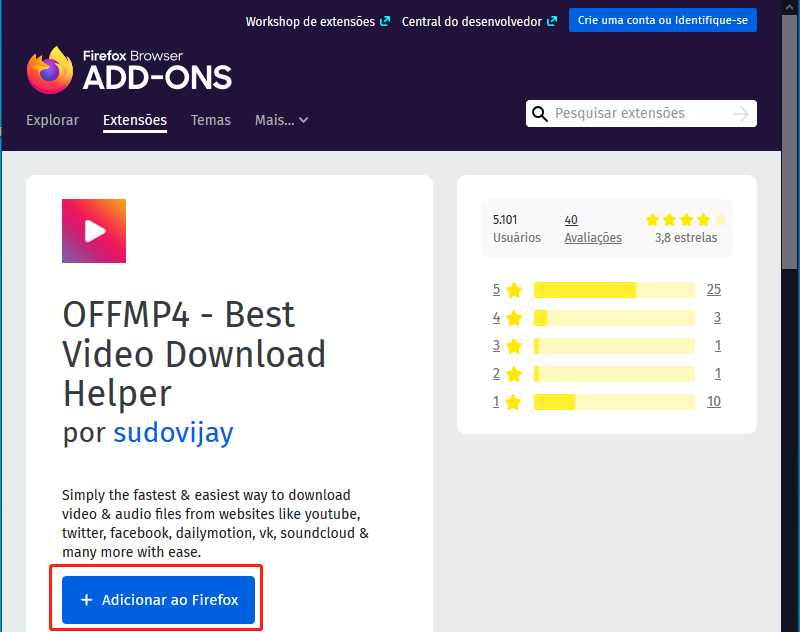Click the Avaliações label link
The image size is (800, 632).
tap(593, 238)
